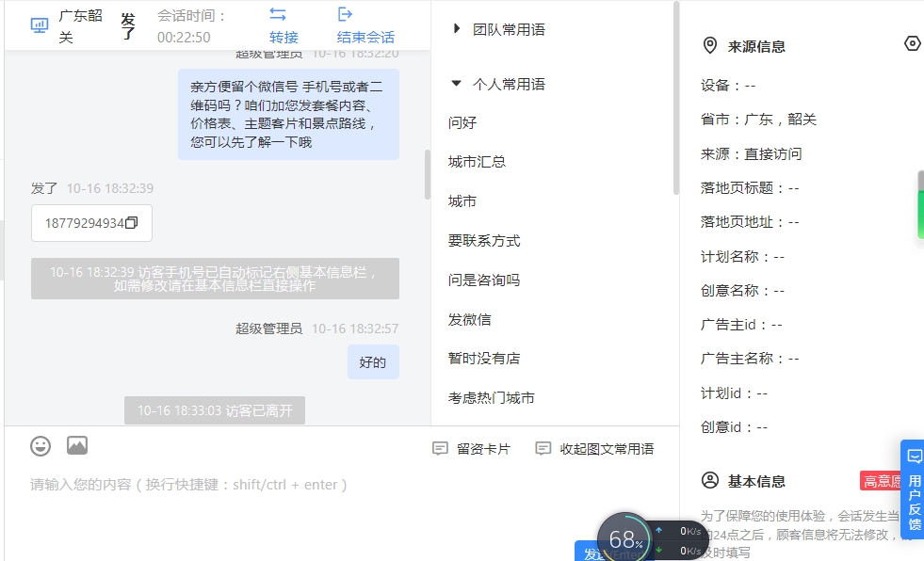Select the 暂时没有店 quick phrase
Image resolution: width=924 pixels, height=561 pixels.
click(x=484, y=359)
